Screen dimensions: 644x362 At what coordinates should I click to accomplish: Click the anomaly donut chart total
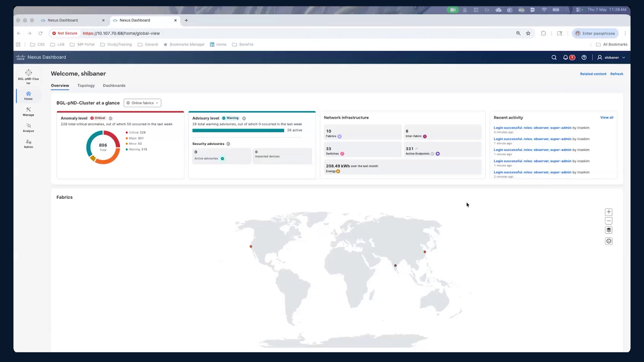103,147
